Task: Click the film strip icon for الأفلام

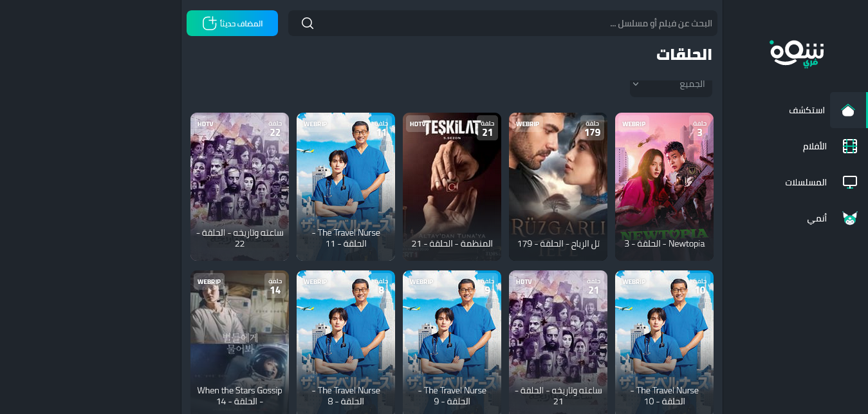Action: click(850, 146)
